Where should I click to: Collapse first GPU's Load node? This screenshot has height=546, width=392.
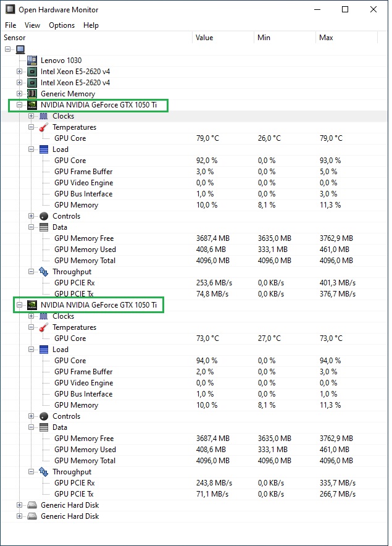point(31,149)
